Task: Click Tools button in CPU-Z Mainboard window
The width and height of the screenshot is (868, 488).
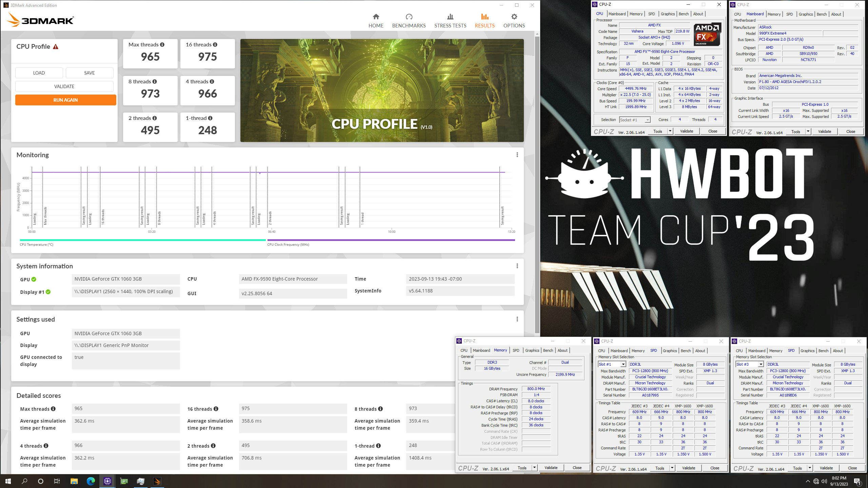Action: [x=796, y=132]
